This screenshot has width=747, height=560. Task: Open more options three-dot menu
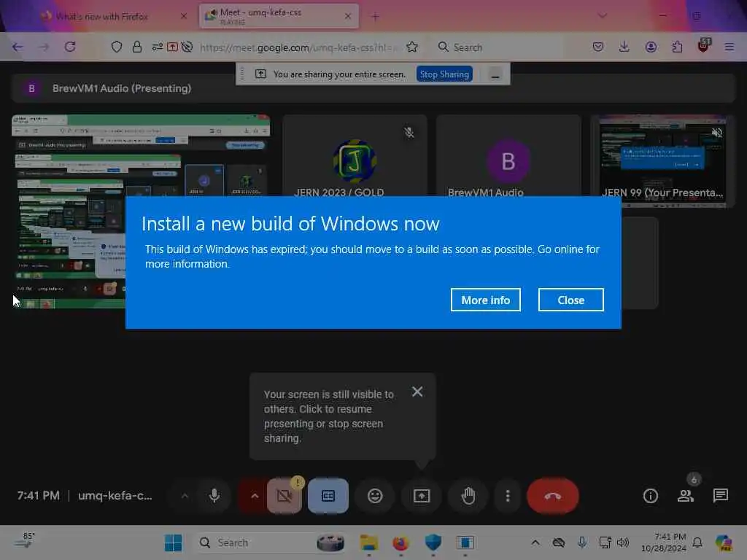click(508, 496)
